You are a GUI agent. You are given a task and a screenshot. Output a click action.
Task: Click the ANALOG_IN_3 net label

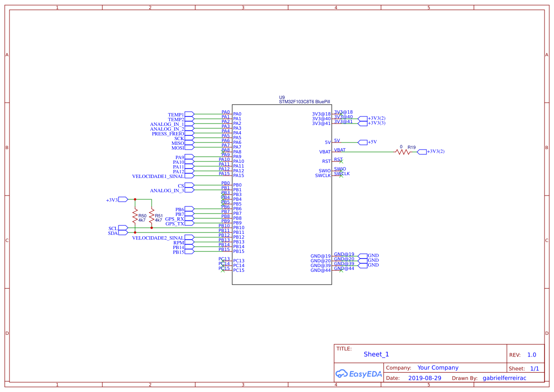point(167,190)
